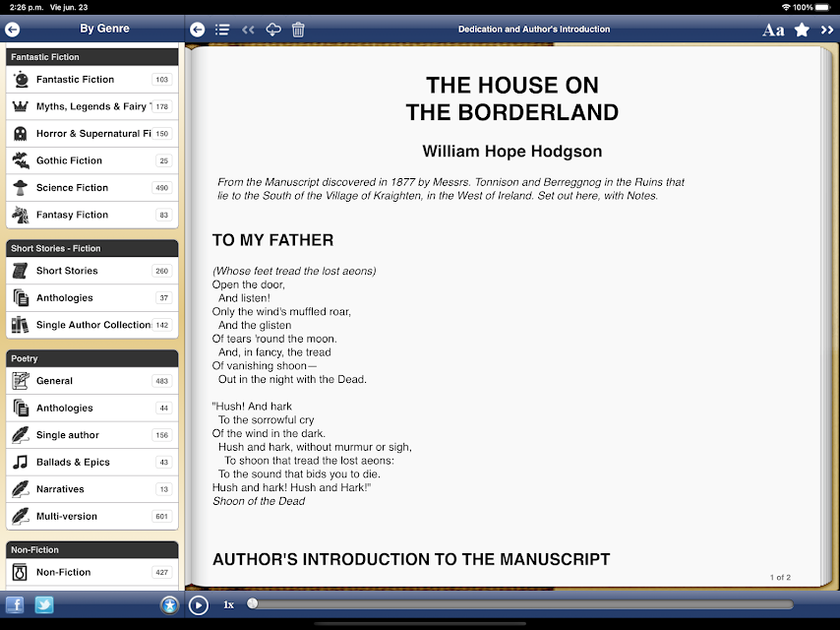Image resolution: width=840 pixels, height=630 pixels.
Task: Click Fantastic Fiction bomb icon
Action: 21,80
